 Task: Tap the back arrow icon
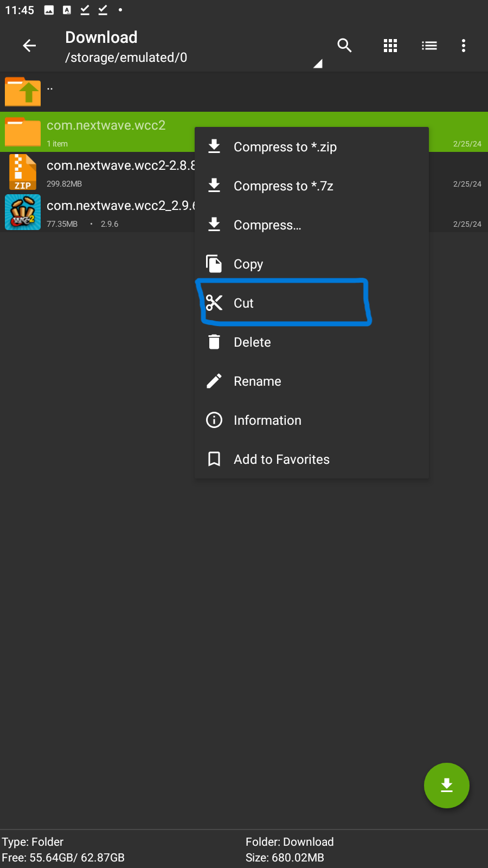(x=29, y=46)
